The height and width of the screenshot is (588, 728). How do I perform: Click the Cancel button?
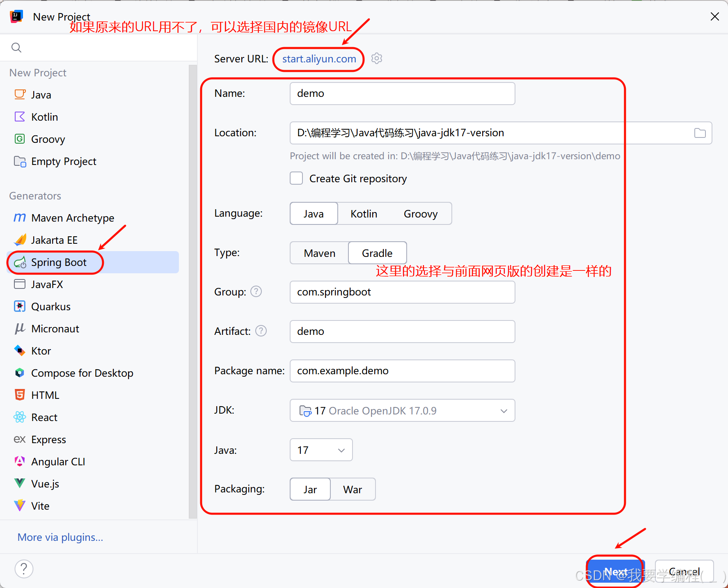click(684, 572)
